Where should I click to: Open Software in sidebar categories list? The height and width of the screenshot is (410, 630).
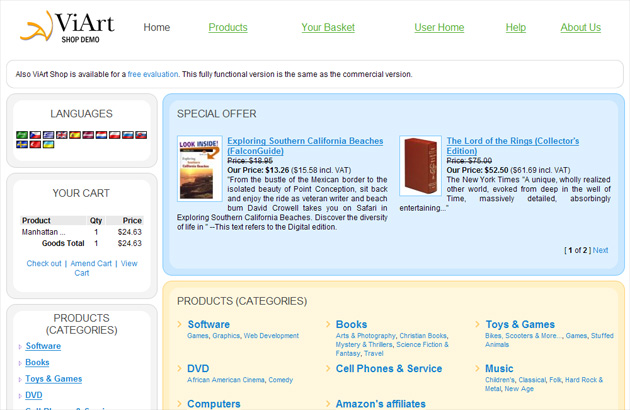pyautogui.click(x=43, y=346)
